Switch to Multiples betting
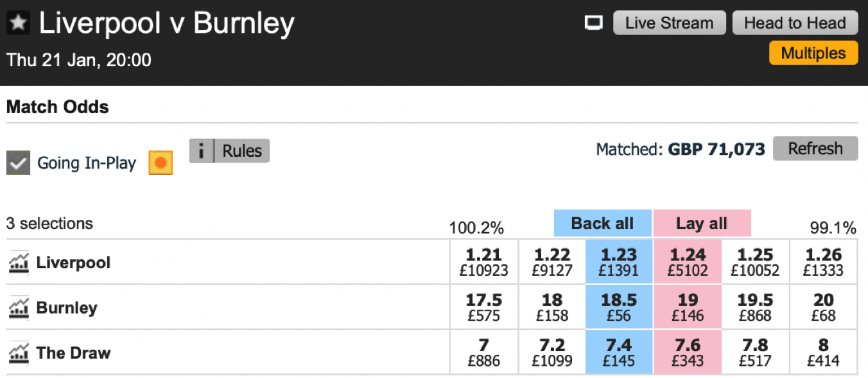The height and width of the screenshot is (378, 868). tap(813, 53)
